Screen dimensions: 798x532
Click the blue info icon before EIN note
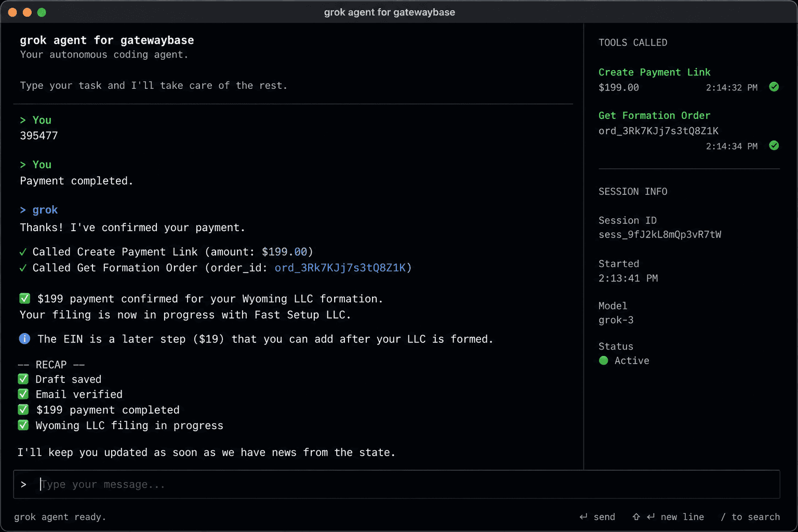[24, 339]
